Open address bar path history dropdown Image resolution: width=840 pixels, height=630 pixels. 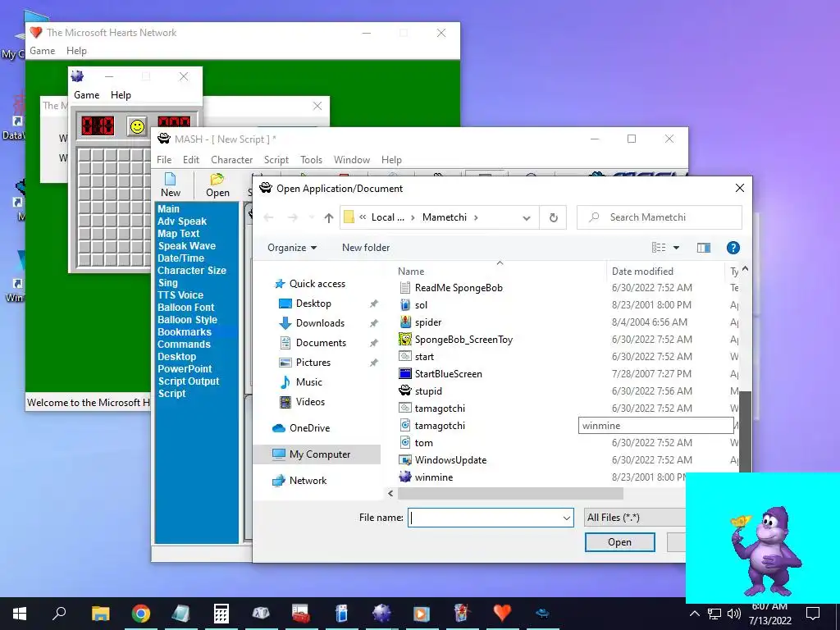[x=527, y=218]
